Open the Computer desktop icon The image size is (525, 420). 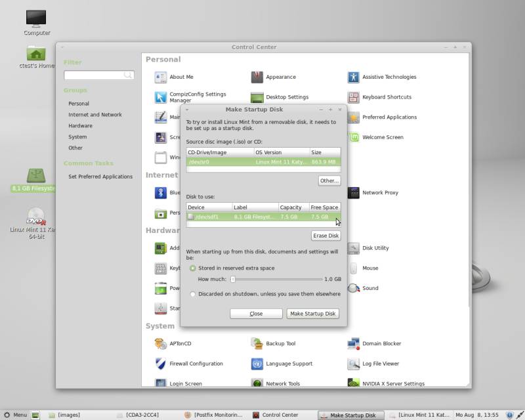(x=36, y=18)
